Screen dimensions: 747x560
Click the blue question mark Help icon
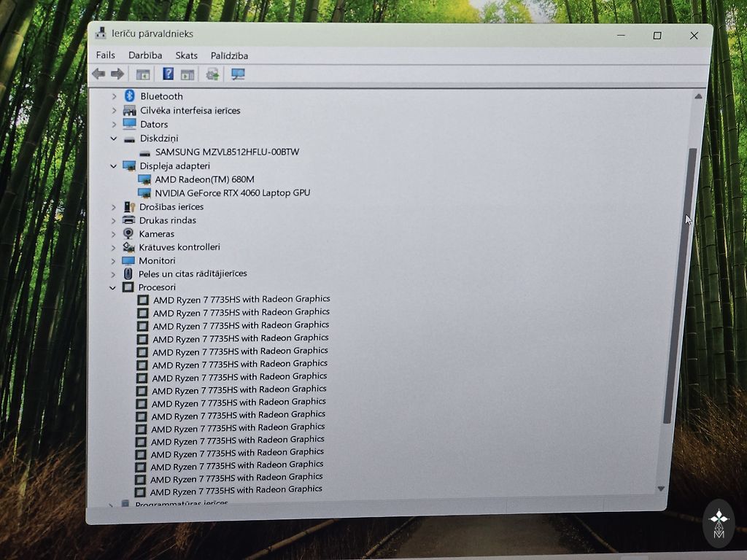[168, 74]
